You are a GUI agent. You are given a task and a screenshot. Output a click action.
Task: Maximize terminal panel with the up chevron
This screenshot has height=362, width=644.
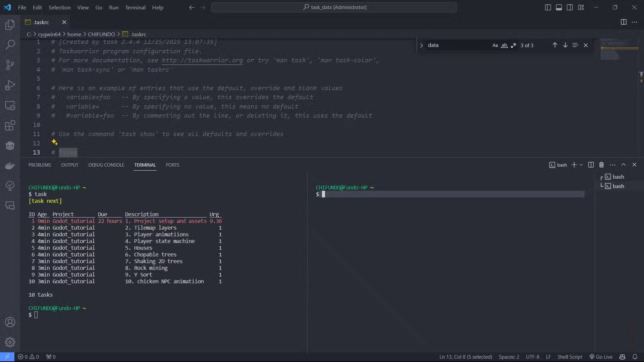click(x=624, y=165)
